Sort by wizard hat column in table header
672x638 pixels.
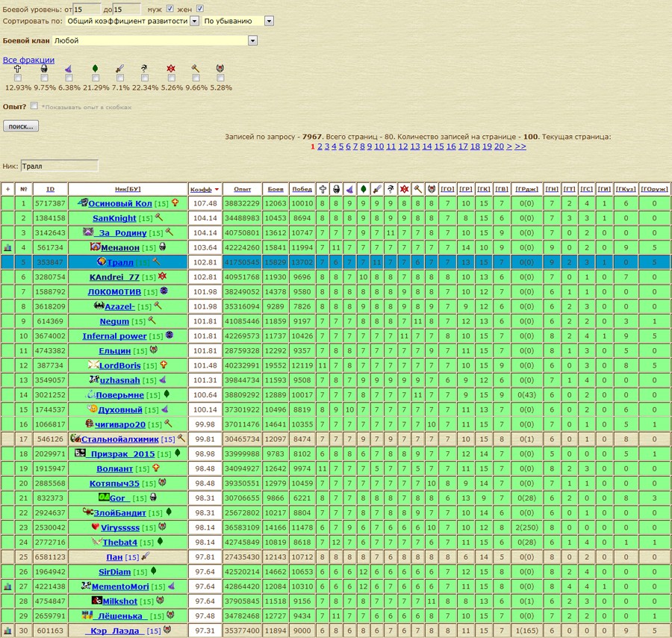click(x=349, y=189)
